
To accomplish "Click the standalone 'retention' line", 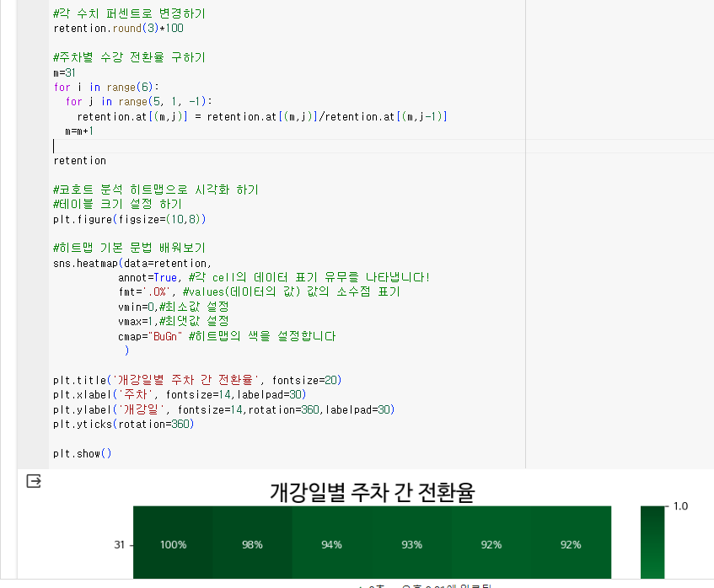I will tap(80, 161).
